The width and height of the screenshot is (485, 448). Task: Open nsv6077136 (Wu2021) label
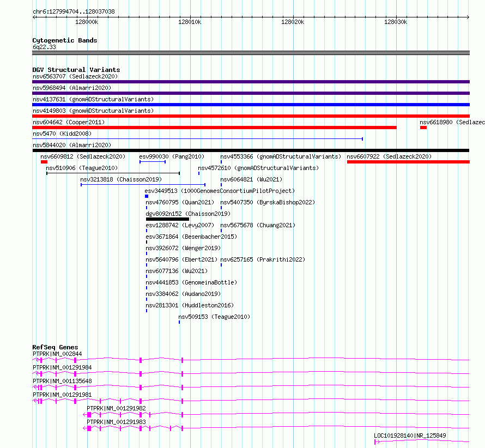pyautogui.click(x=177, y=271)
